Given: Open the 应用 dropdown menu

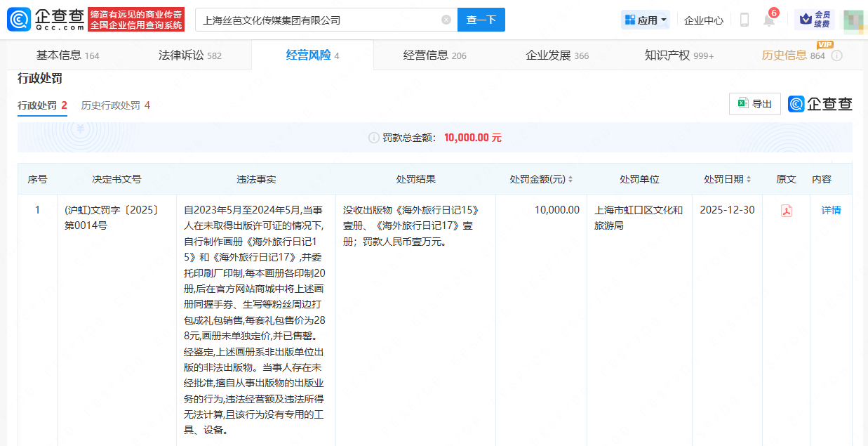Looking at the screenshot, I should [x=646, y=20].
